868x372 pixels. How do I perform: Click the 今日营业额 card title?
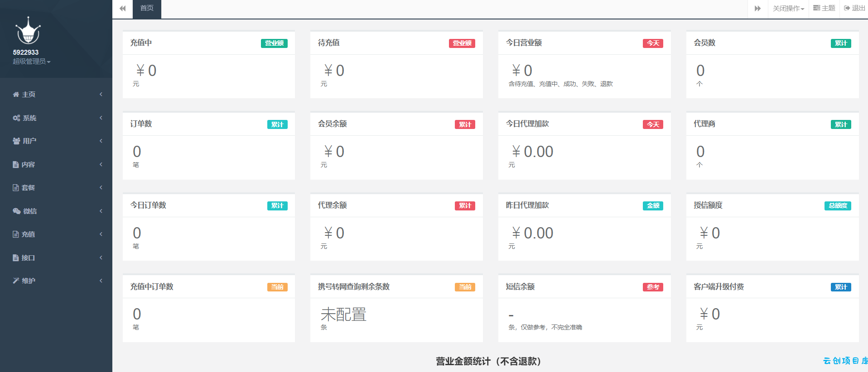[x=524, y=43]
